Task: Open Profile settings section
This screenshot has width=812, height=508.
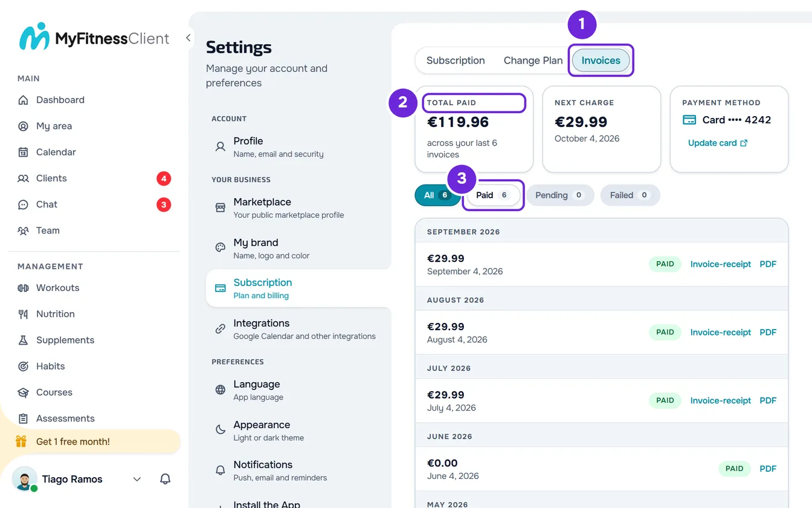Action: click(x=298, y=147)
